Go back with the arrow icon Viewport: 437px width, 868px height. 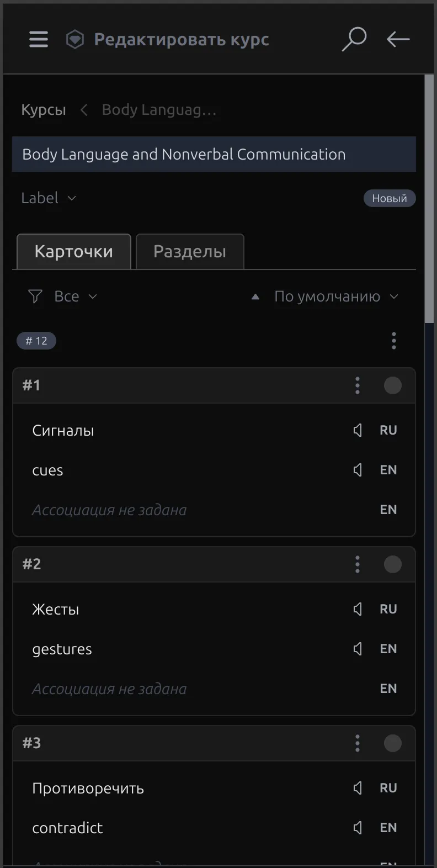(x=398, y=39)
